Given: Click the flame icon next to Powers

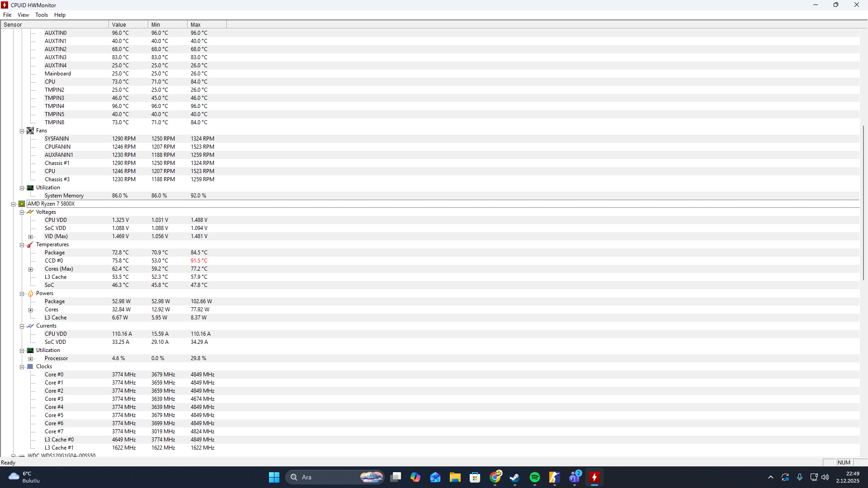Looking at the screenshot, I should tap(30, 293).
